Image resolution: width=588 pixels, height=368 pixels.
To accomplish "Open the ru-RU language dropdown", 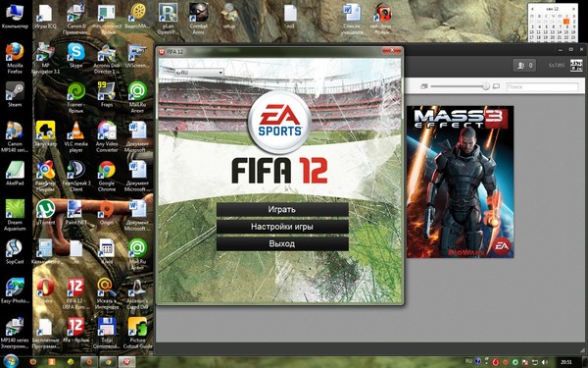I will 199,72.
